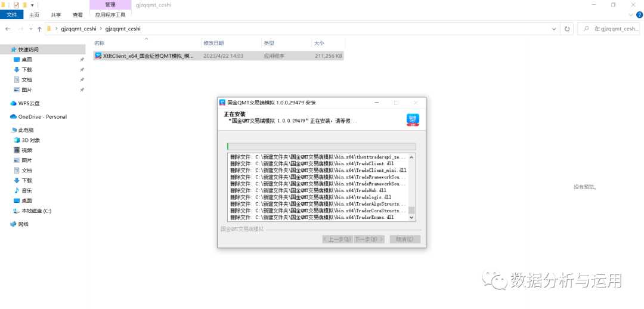Open the 应用程序工具 ribbon tab
644x309 pixels.
[110, 15]
